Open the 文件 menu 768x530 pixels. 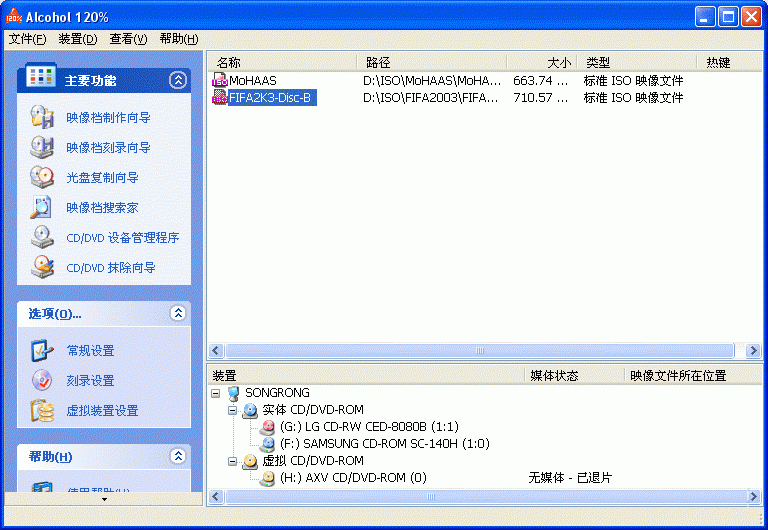coord(27,39)
